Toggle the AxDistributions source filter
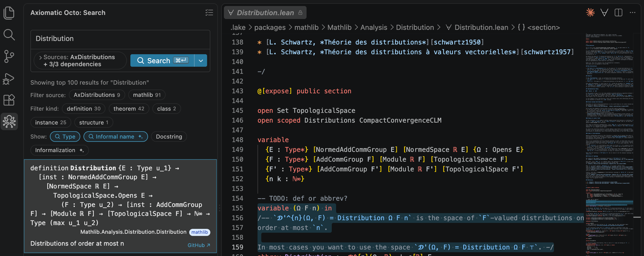644x256 pixels. 97,95
